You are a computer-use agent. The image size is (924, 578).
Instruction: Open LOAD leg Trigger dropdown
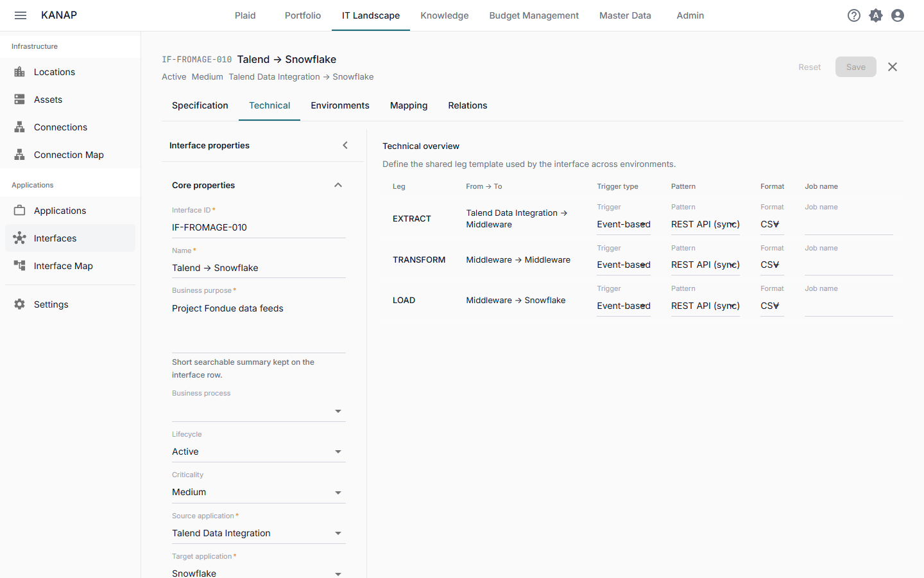(624, 306)
